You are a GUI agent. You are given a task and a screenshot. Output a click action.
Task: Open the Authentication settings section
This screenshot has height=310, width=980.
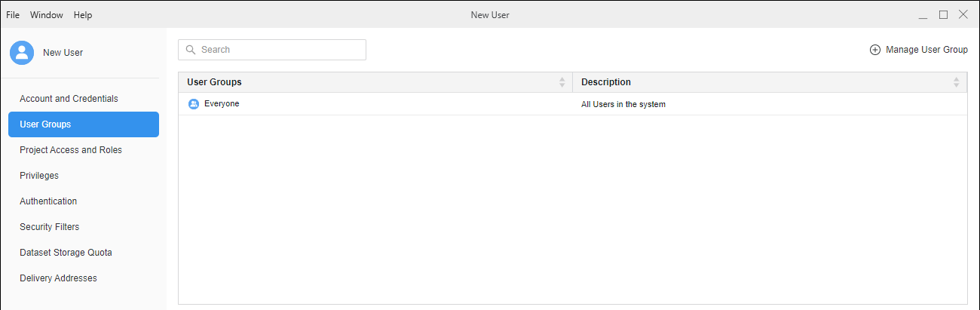click(x=48, y=201)
